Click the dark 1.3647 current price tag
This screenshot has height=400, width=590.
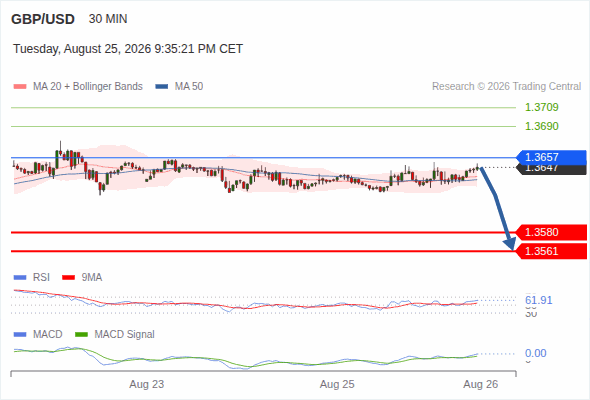(x=552, y=170)
